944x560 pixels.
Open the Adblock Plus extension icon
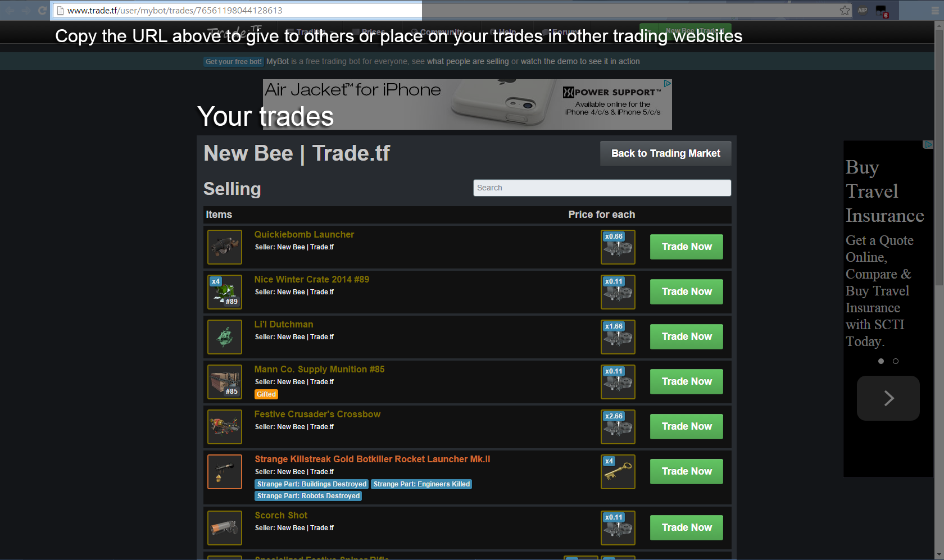pyautogui.click(x=863, y=10)
